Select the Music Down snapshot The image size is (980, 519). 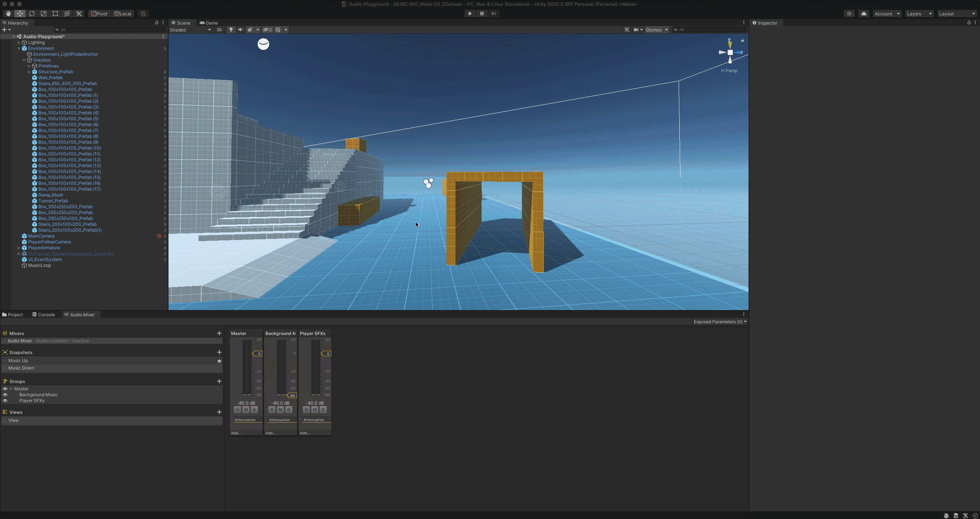coord(21,368)
